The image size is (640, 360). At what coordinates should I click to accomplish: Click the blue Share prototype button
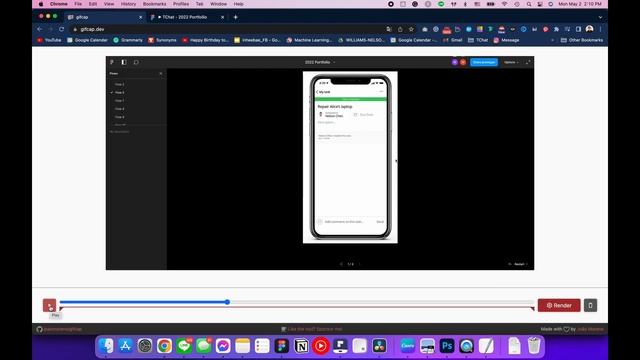[484, 62]
